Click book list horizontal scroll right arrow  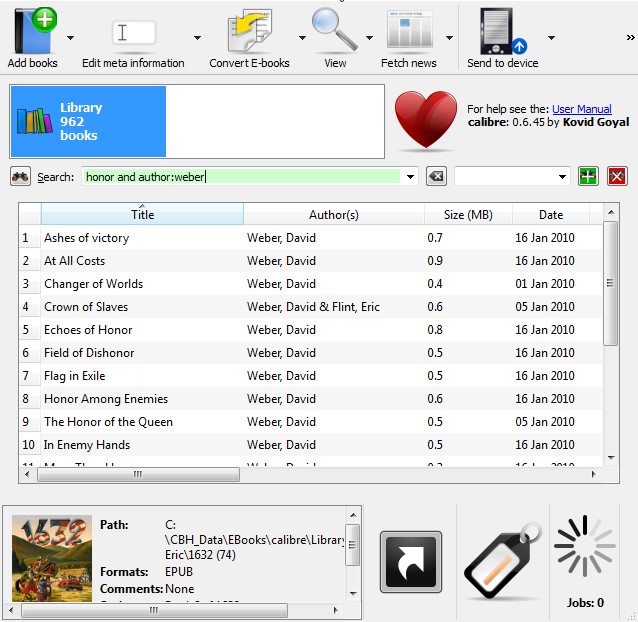click(593, 474)
